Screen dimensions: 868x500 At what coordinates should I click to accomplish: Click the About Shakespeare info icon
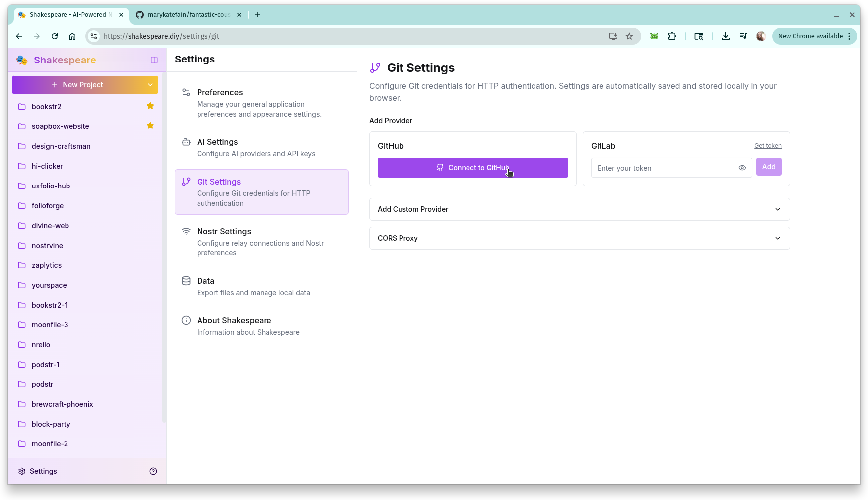[186, 320]
